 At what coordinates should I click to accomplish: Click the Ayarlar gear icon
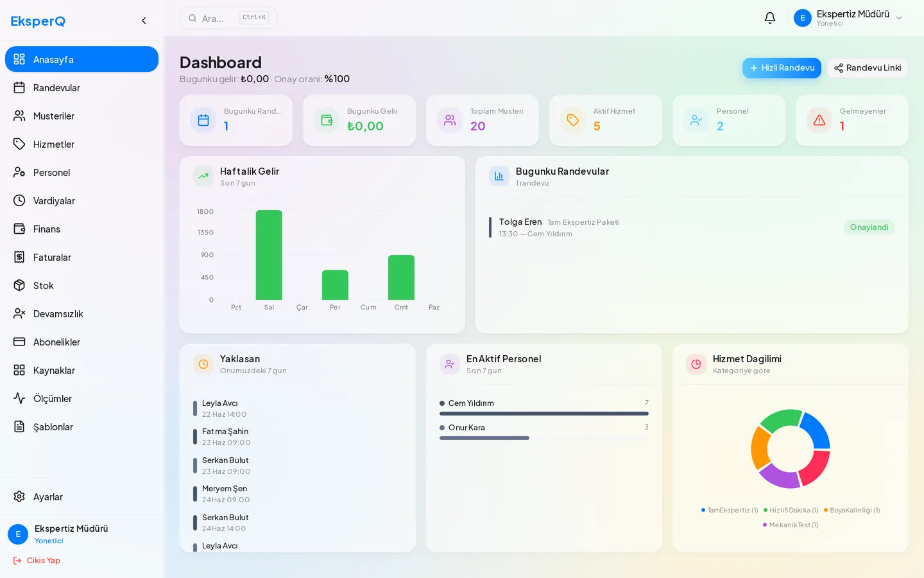click(x=19, y=496)
